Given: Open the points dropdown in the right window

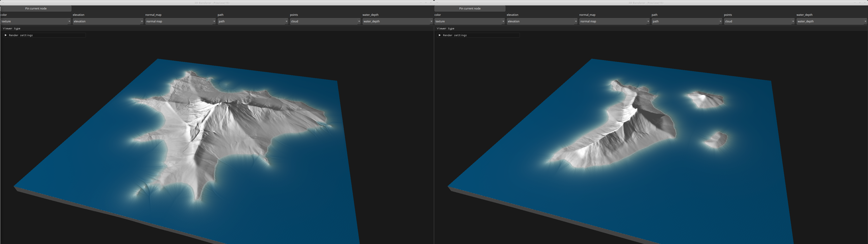Looking at the screenshot, I should click(x=759, y=21).
